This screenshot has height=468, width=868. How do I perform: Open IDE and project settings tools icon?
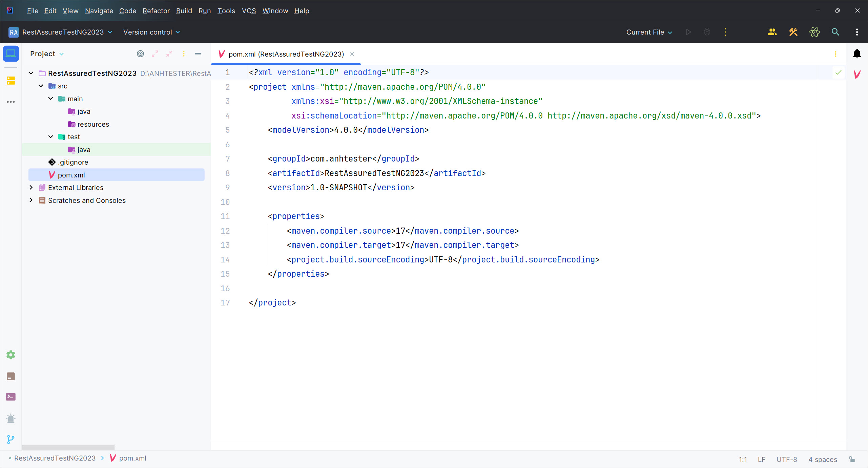(793, 32)
